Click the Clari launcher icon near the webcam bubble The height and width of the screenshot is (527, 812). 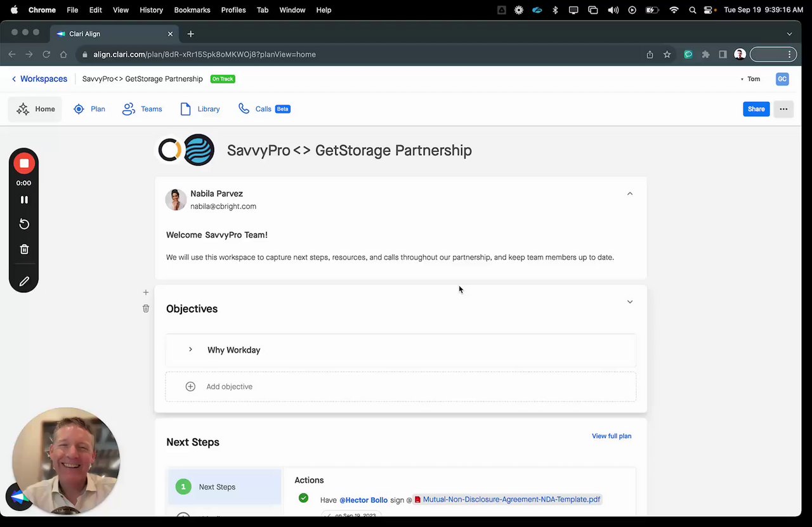[x=18, y=498]
